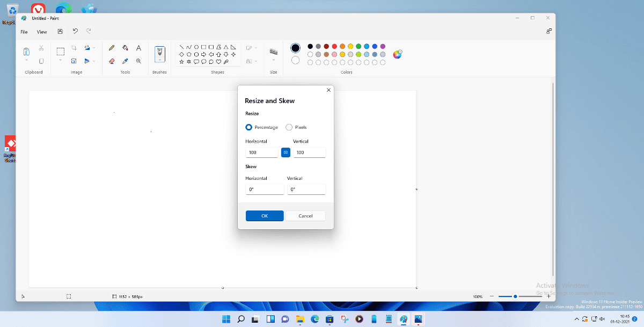Toggle the maintain aspect ratio link button
Image resolution: width=644 pixels, height=327 pixels.
pyautogui.click(x=286, y=152)
